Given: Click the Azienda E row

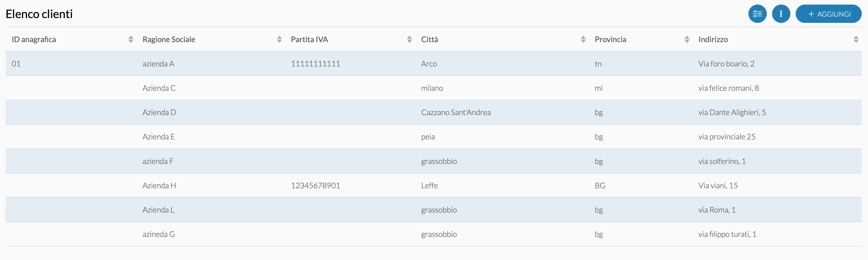Looking at the screenshot, I should 433,136.
